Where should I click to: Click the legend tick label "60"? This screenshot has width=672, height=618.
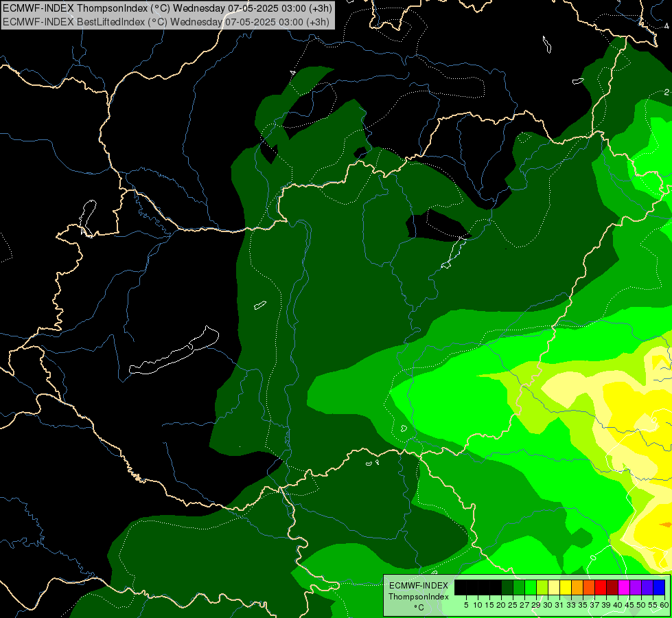664,605
